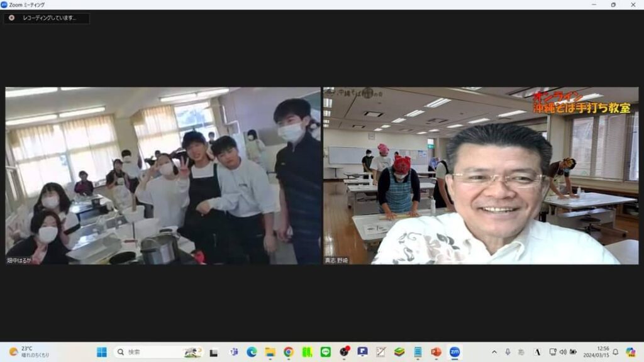
Task: Open the BlueStacks icon on the taskbar
Action: click(399, 352)
